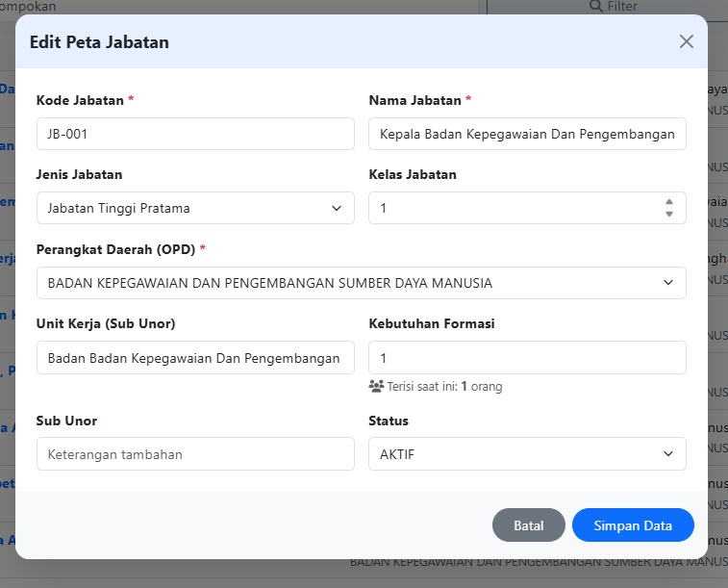Click the Terisi saat ini text
The image size is (728, 588).
[x=445, y=387]
